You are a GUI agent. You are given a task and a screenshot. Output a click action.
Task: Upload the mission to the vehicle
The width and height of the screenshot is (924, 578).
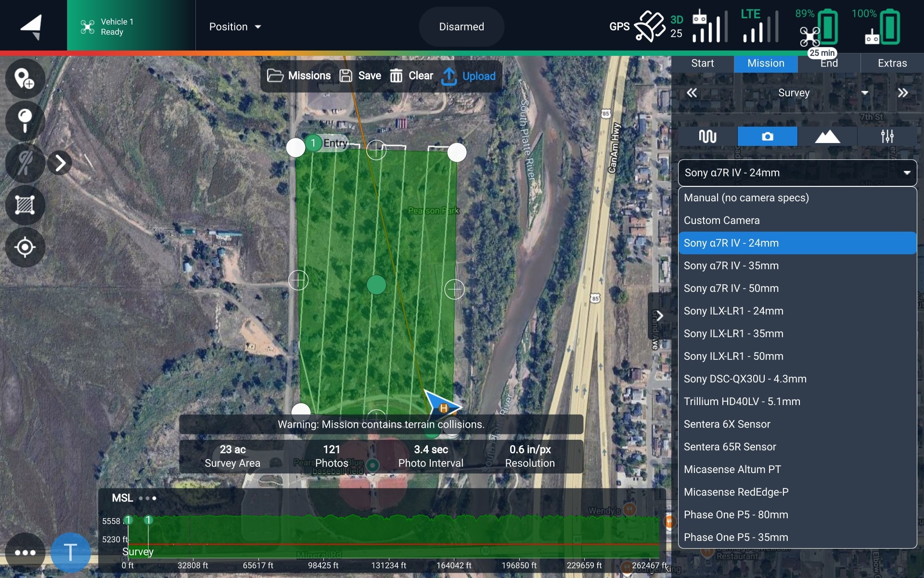(469, 76)
